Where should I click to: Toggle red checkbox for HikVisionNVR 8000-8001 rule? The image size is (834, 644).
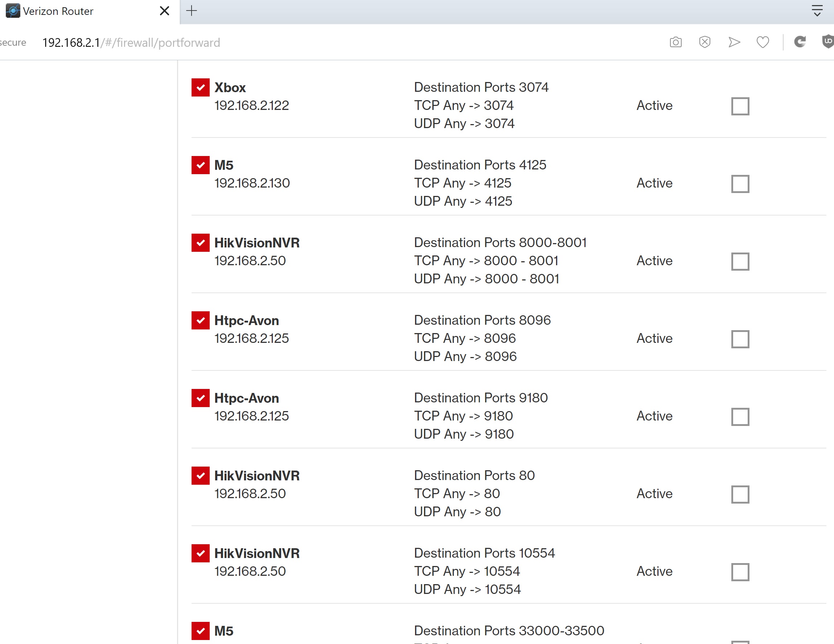[x=201, y=243]
